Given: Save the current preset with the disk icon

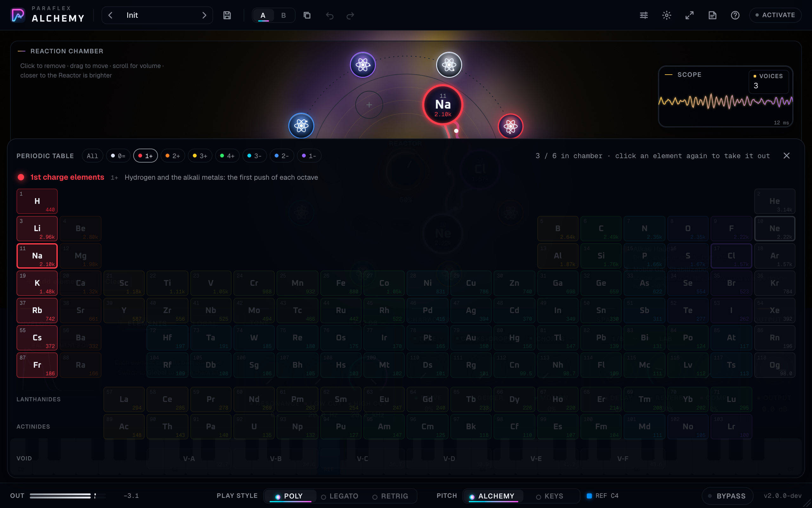Looking at the screenshot, I should [227, 16].
